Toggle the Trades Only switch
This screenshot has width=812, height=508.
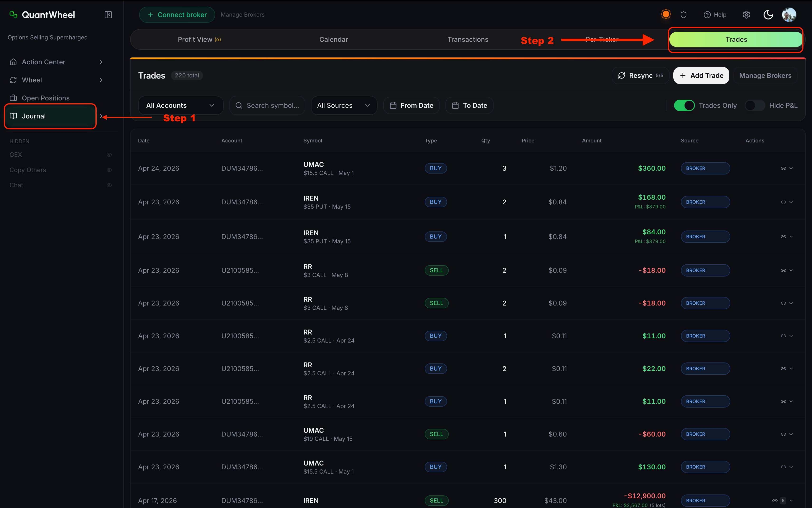(x=684, y=105)
